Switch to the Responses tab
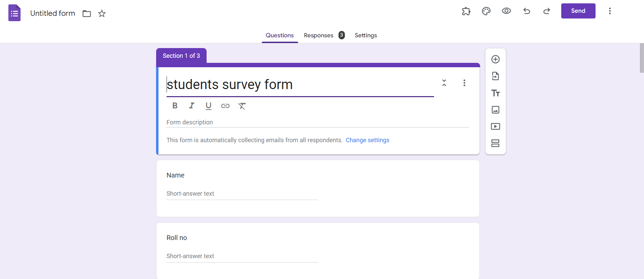Screen dimensions: 644x279 pos(319,35)
